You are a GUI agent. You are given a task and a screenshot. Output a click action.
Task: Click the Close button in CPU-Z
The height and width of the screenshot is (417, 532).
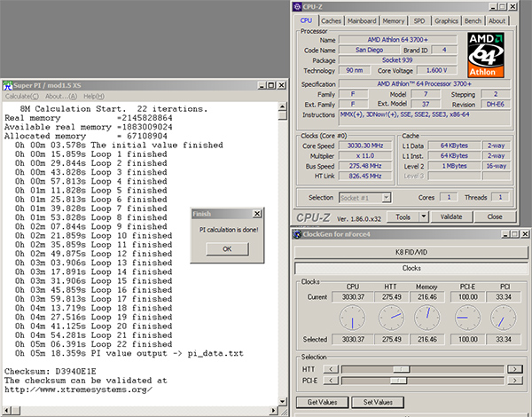[495, 217]
